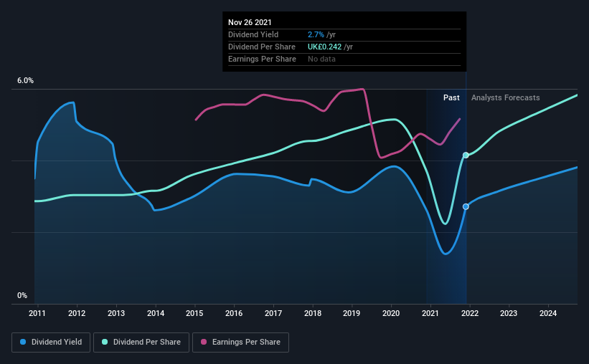Click the Past section label
The width and height of the screenshot is (589, 364).
point(451,98)
